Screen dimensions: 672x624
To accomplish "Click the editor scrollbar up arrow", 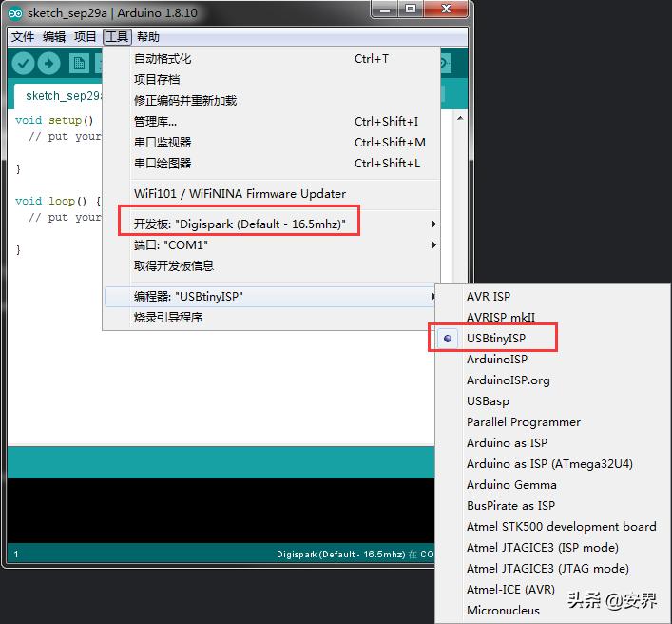I will (460, 118).
